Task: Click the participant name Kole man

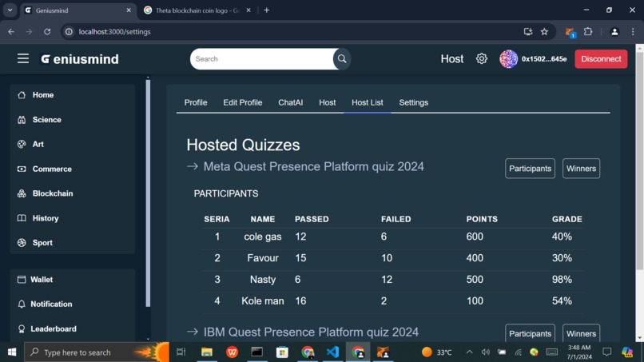Action: point(263,300)
